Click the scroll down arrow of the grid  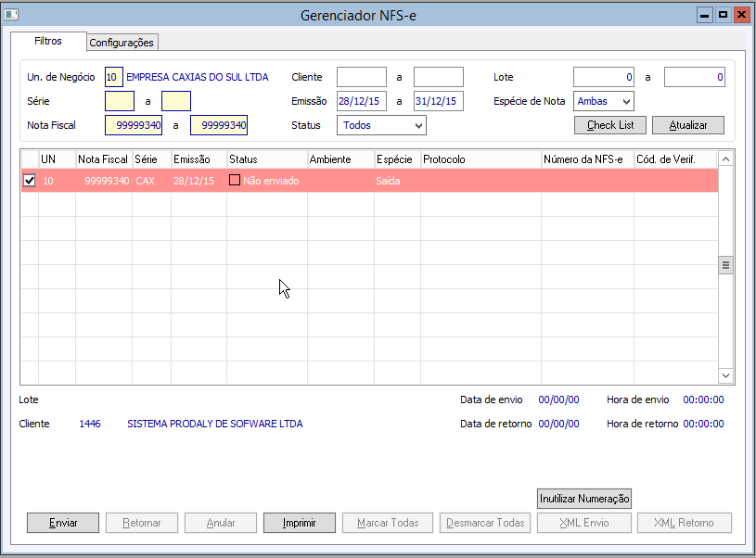(725, 375)
